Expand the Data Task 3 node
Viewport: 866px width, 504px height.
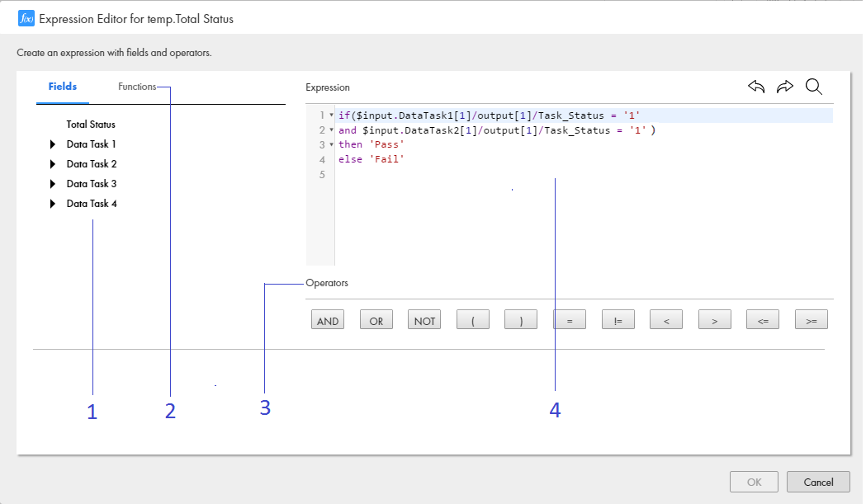pyautogui.click(x=53, y=184)
